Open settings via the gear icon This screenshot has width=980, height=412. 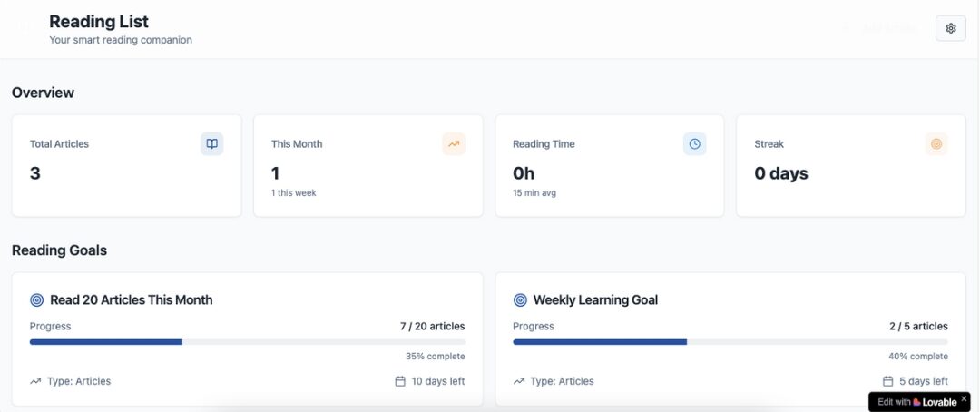(x=951, y=28)
